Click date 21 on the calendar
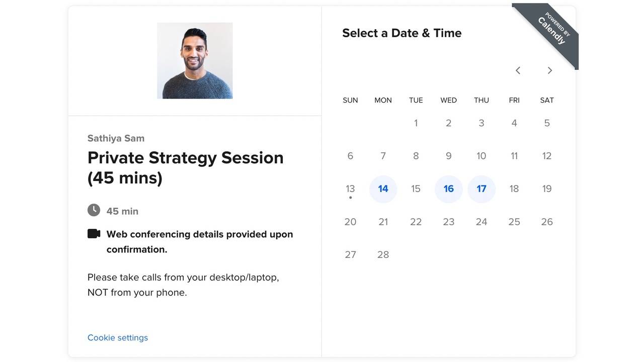The width and height of the screenshot is (644, 362). point(383,222)
